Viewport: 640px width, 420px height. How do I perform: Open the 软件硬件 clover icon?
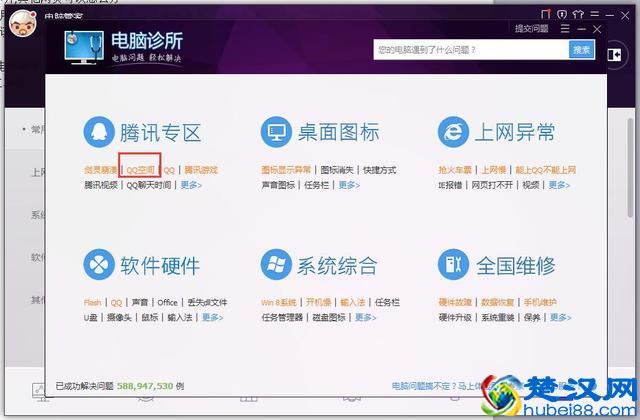pyautogui.click(x=99, y=264)
